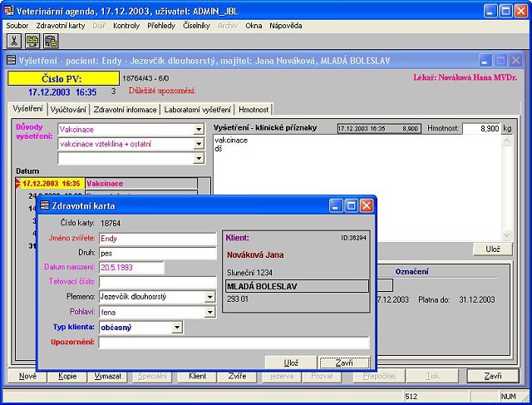Click the postal code 293 01

238,299
